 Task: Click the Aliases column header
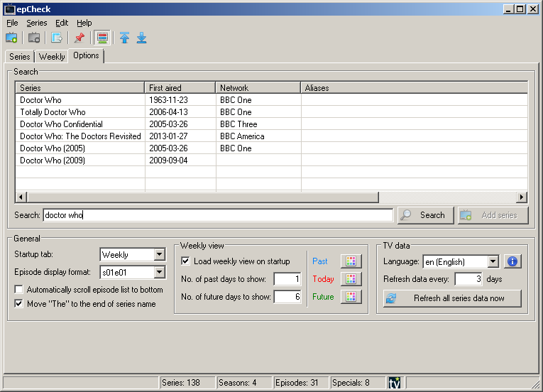tap(415, 87)
